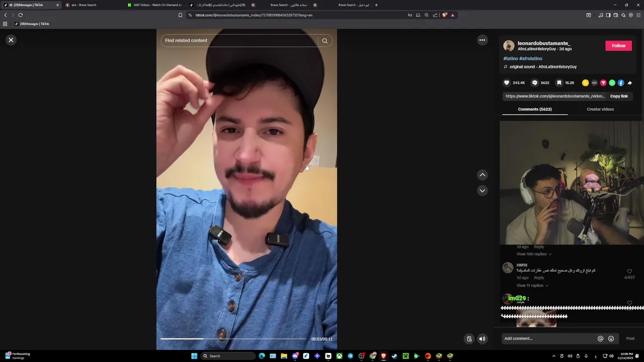
Task: Switch to the 'abs - Brave Search' browser tab
Action: 94,5
